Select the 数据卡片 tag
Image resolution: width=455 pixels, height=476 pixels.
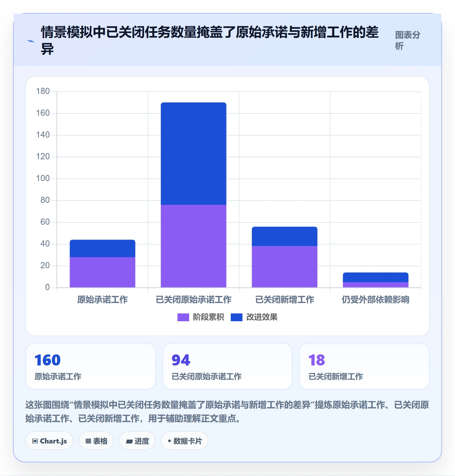[x=185, y=441]
